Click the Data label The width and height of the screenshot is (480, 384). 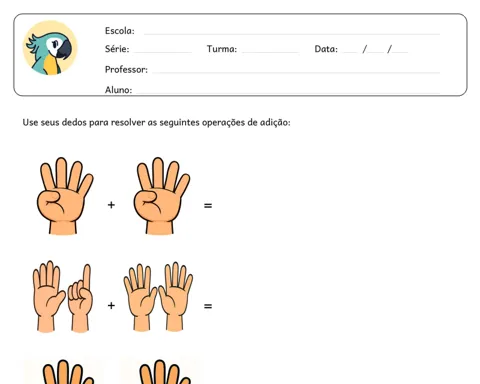click(x=326, y=49)
